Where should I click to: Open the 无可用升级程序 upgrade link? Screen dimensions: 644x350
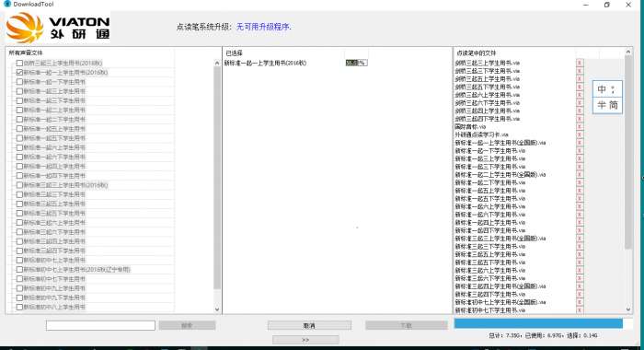coord(264,27)
